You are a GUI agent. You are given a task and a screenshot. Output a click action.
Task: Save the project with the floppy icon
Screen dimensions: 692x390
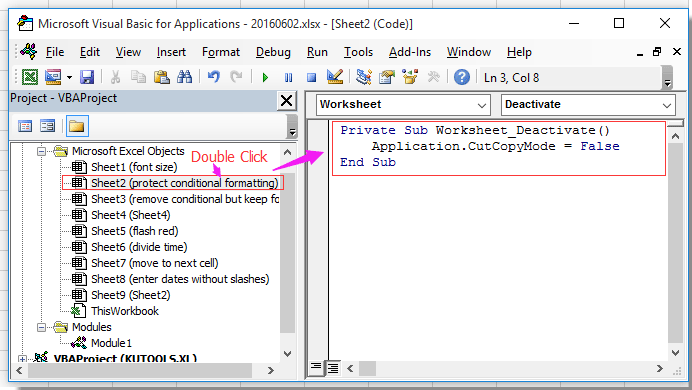[x=87, y=77]
